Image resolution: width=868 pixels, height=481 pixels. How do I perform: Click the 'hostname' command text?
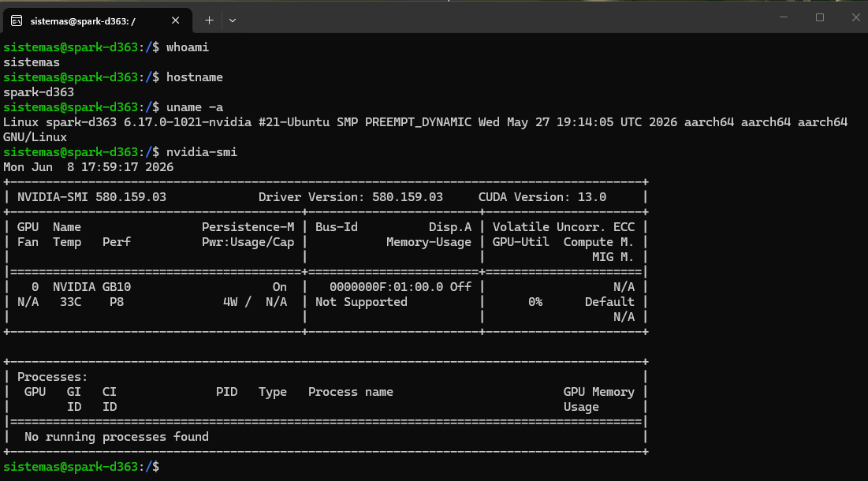tap(194, 77)
